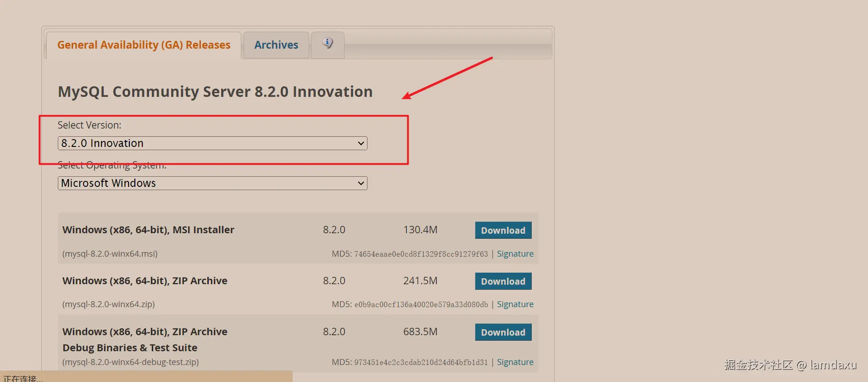The width and height of the screenshot is (868, 382).
Task: Download the Debug Binaries & Test Suite
Action: point(503,332)
